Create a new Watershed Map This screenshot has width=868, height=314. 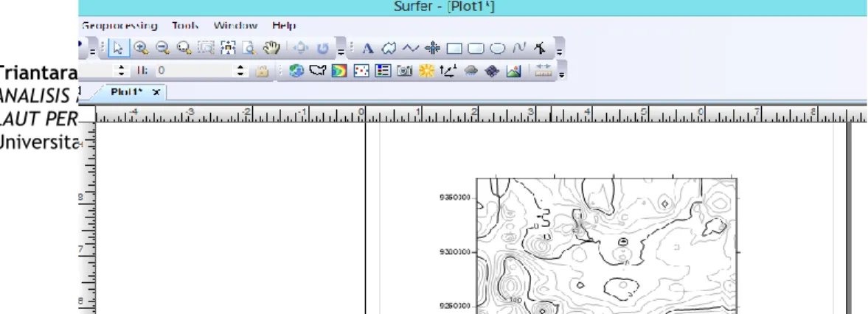[471, 71]
